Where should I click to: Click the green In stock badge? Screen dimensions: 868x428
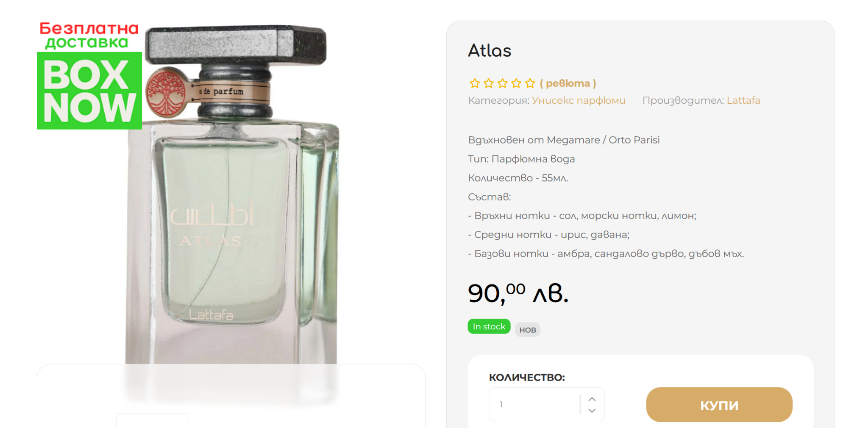pyautogui.click(x=489, y=326)
